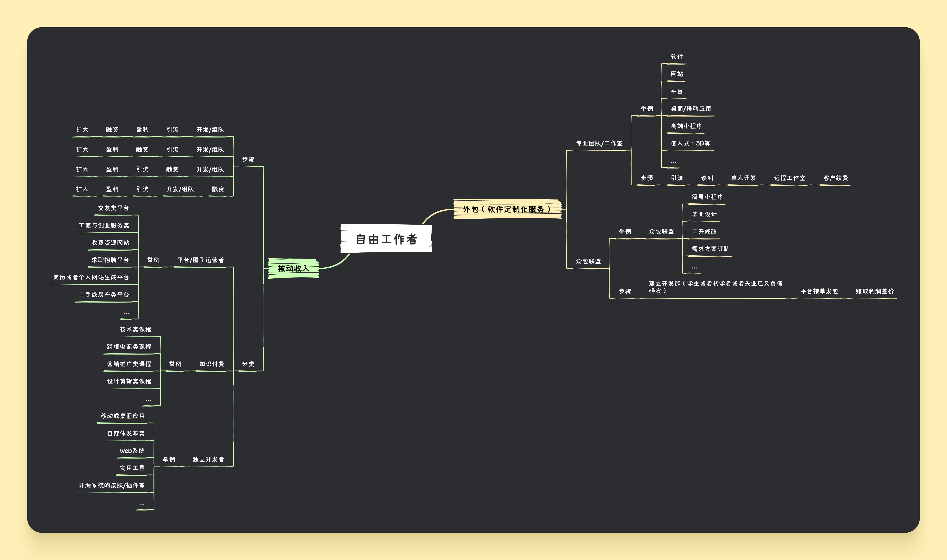Select the 举例 node beside 知识付费
The image size is (947, 560).
click(x=175, y=364)
